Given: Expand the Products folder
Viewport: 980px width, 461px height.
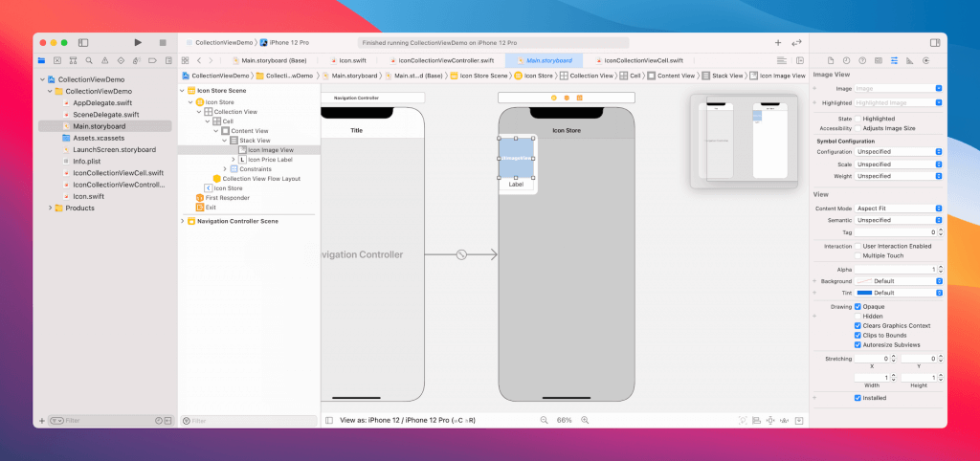Looking at the screenshot, I should pyautogui.click(x=50, y=208).
